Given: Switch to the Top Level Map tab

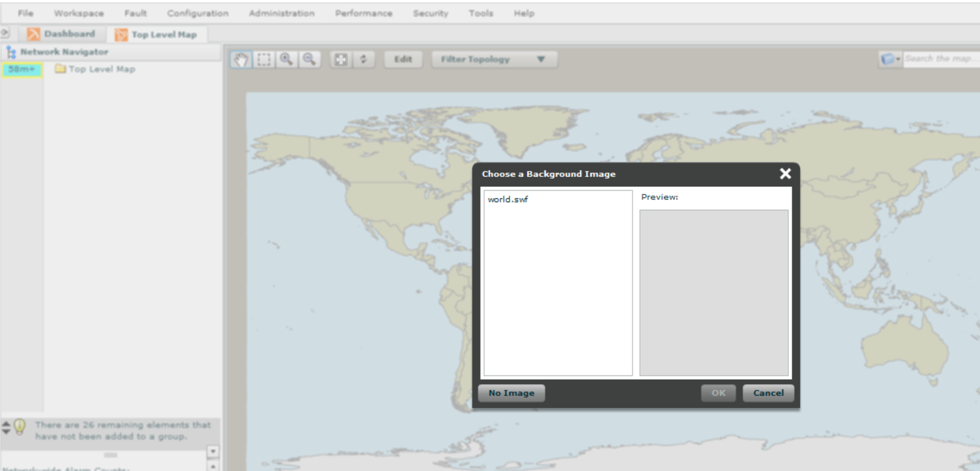Looking at the screenshot, I should pyautogui.click(x=157, y=34).
